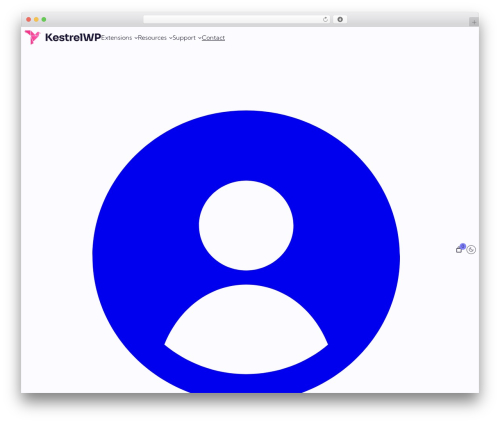Minimize the window with the yellow button
Viewport: 500px width, 423px height.
36,20
